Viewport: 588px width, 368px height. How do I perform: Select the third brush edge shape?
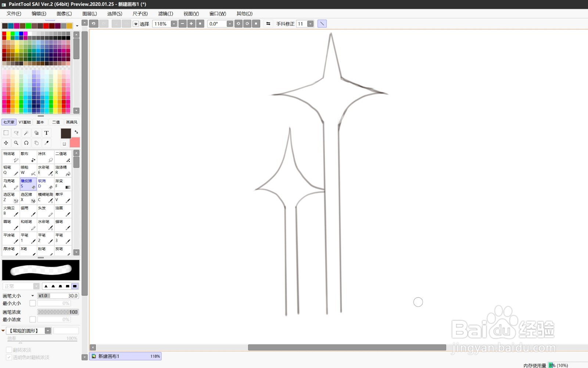click(60, 286)
